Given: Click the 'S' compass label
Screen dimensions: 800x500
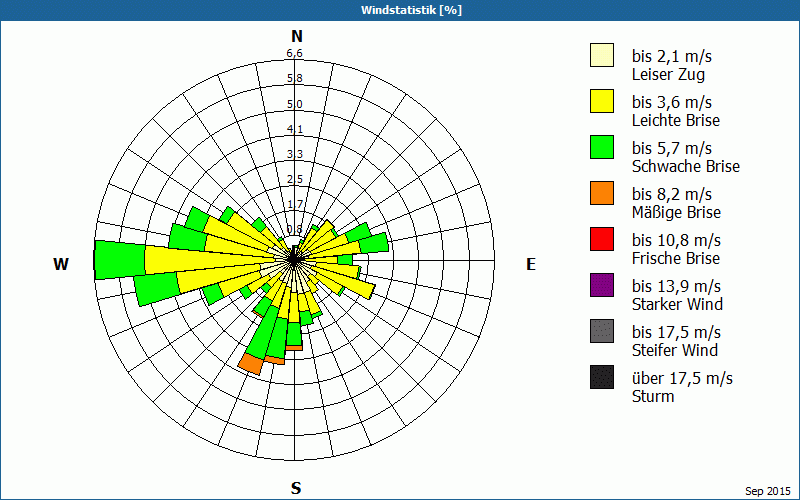Looking at the screenshot, I should [296, 488].
